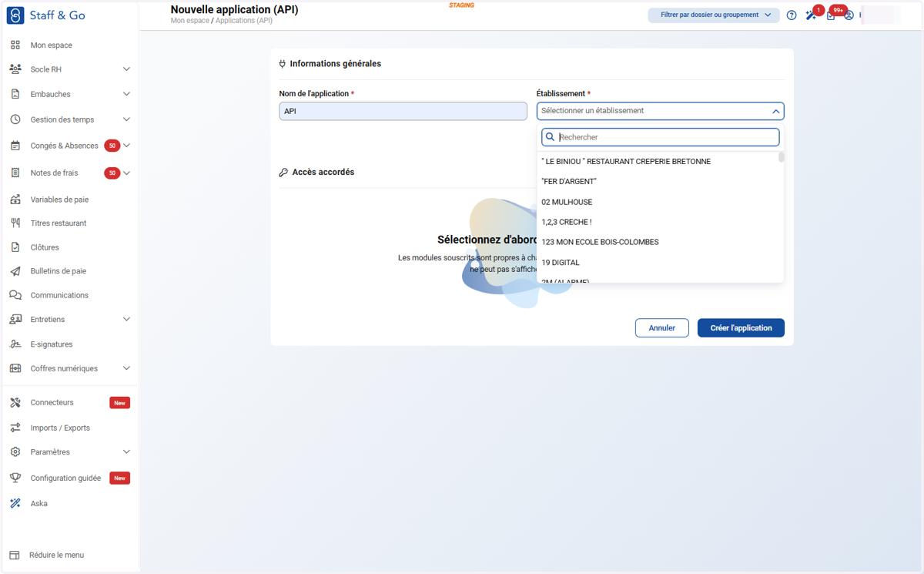Select " LE BINIOU " RESTAURANT CREPERIE BRETONNE
924x574 pixels.
tap(660, 162)
